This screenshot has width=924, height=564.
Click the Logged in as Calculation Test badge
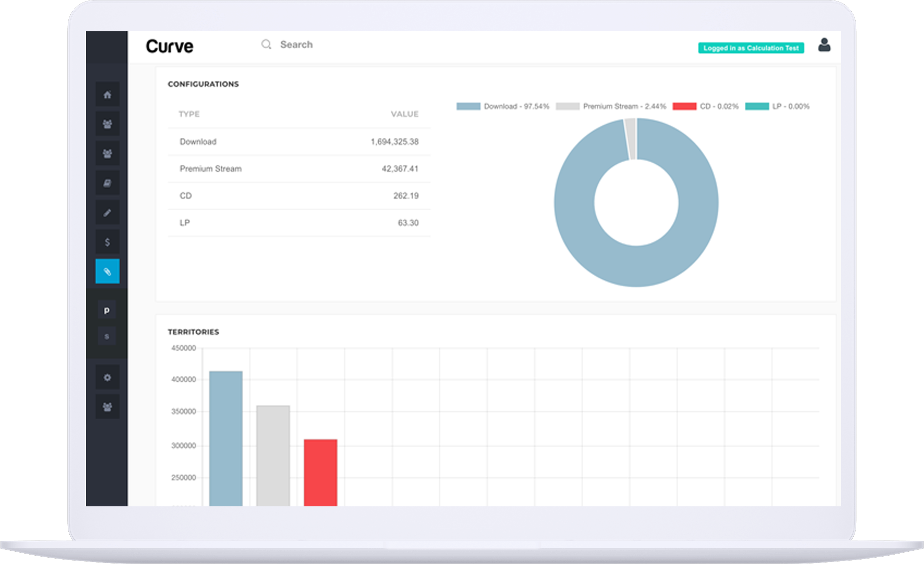click(751, 48)
